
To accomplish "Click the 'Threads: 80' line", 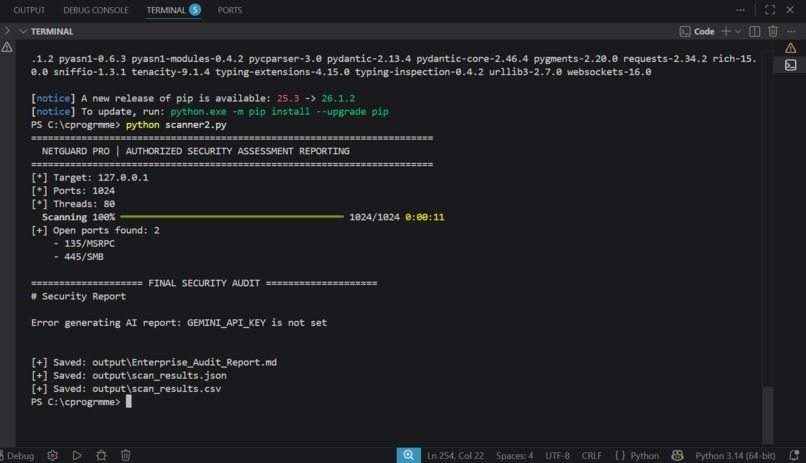I will [73, 204].
